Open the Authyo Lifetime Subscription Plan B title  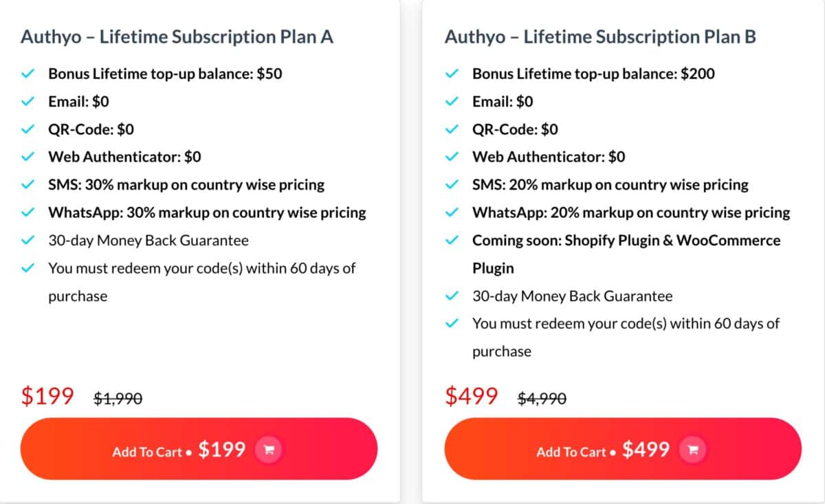click(601, 36)
